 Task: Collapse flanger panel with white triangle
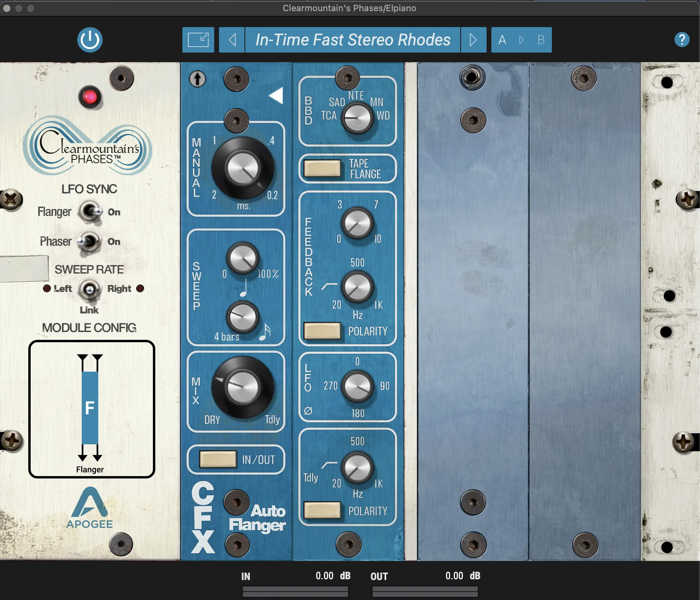click(x=276, y=96)
